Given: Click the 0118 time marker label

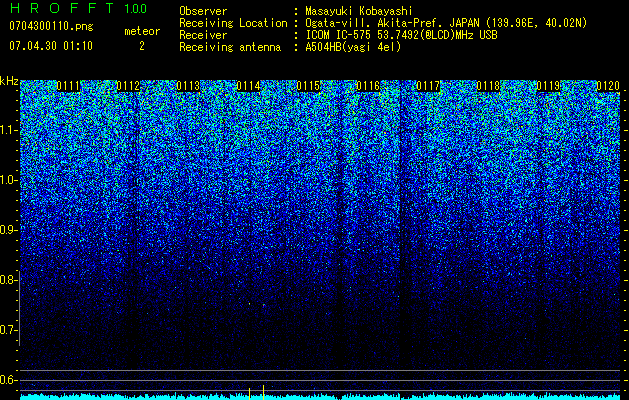Looking at the screenshot, I should (x=489, y=86).
